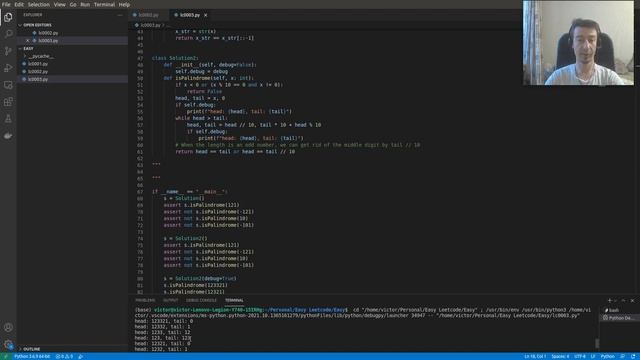Click the Ln, Col cursor position indicator
Screen dimensions: 640x360
point(535,356)
